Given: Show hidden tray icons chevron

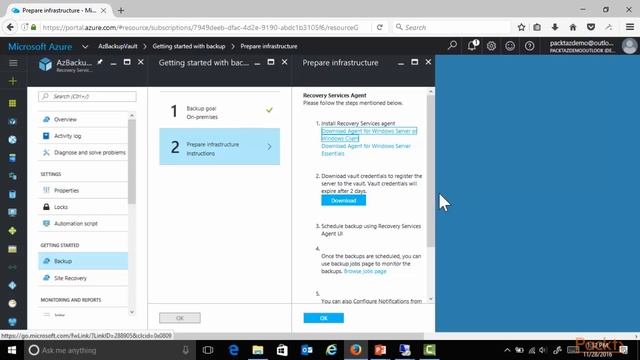Looking at the screenshot, I should tap(507, 350).
